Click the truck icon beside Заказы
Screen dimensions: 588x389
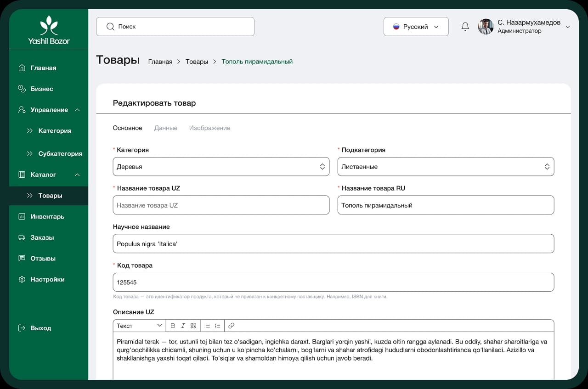pos(22,237)
